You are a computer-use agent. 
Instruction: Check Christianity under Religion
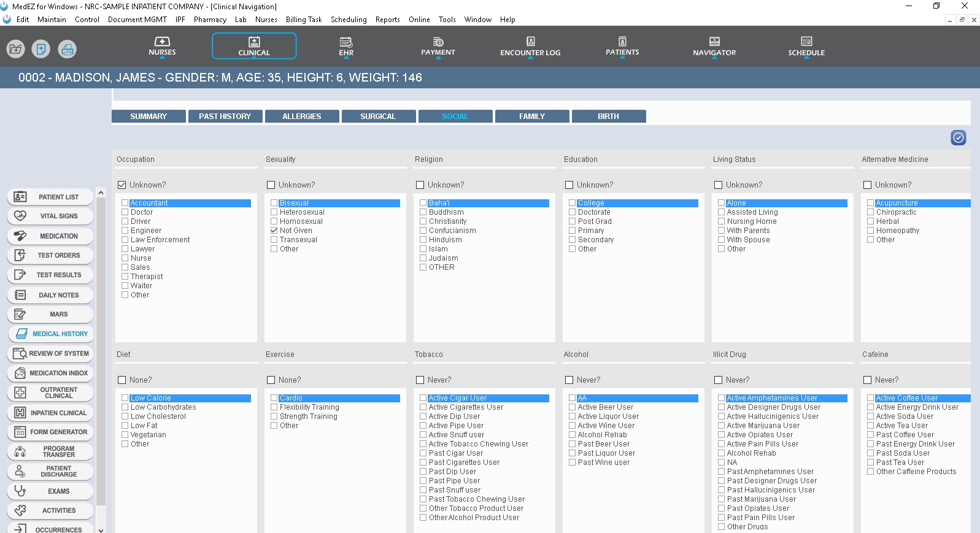423,221
